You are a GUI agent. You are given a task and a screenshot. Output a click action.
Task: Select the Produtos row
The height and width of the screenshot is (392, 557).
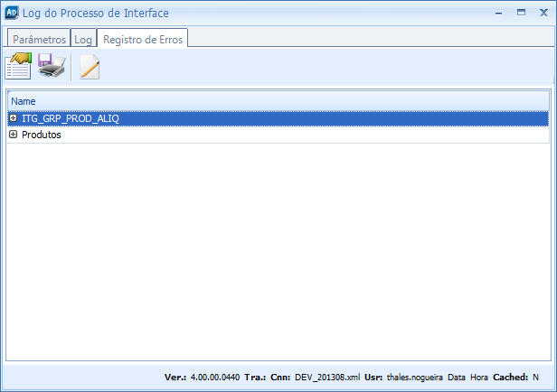278,135
